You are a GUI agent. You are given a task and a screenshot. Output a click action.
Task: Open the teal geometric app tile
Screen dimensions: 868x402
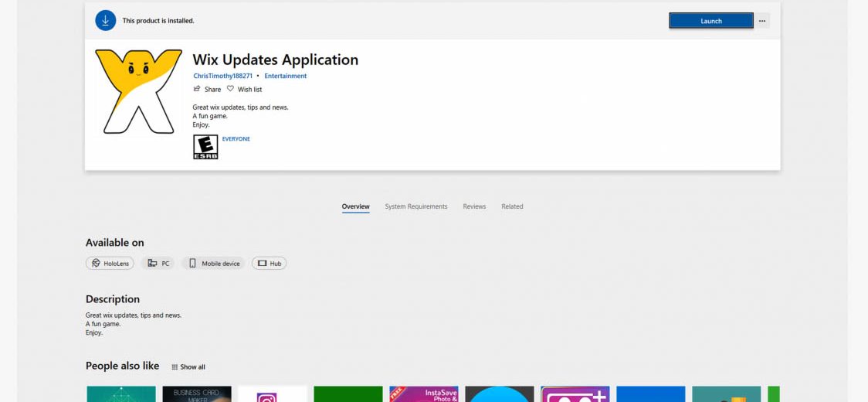click(121, 394)
